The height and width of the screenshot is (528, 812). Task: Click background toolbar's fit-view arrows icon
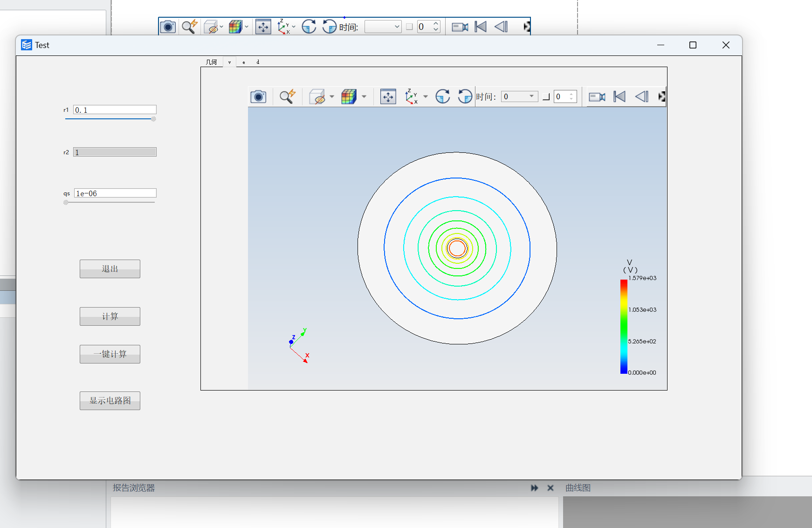click(x=263, y=27)
